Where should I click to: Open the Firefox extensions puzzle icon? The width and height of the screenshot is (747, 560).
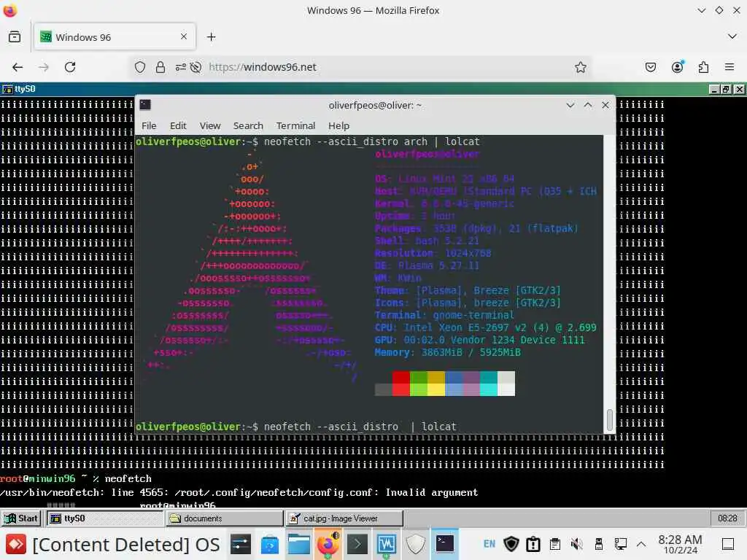point(703,67)
